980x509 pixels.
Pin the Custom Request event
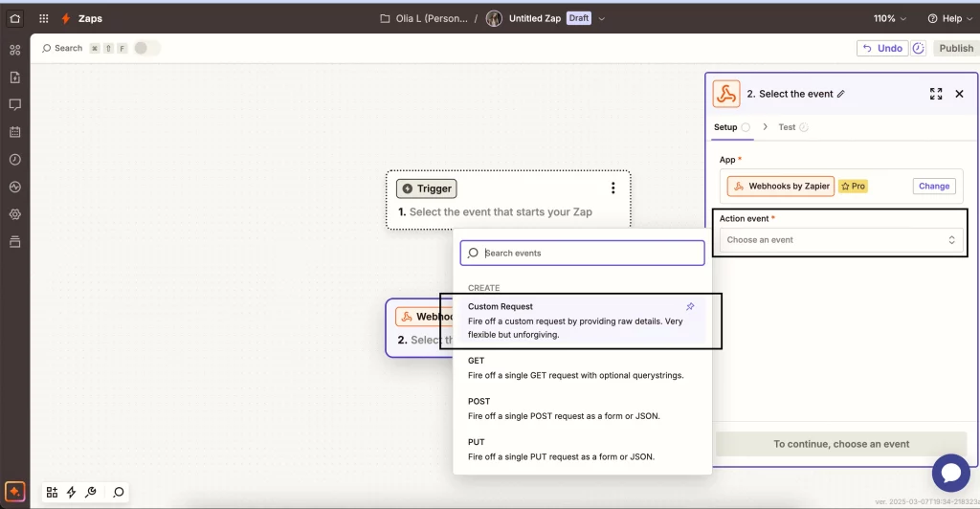coord(690,307)
